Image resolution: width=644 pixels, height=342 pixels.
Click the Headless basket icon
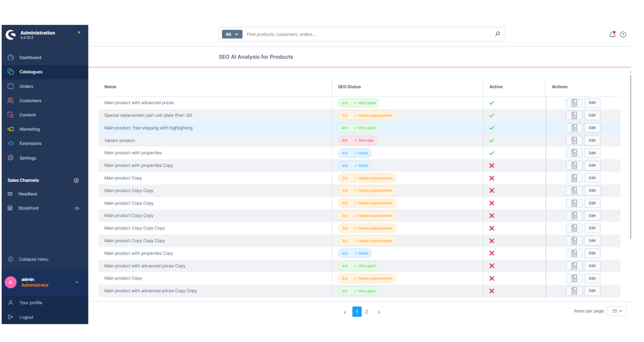pyautogui.click(x=10, y=194)
